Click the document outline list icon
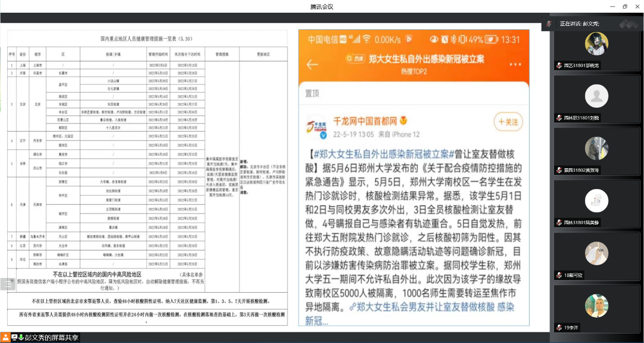Screen dimensions: 644x343 coord(8,285)
